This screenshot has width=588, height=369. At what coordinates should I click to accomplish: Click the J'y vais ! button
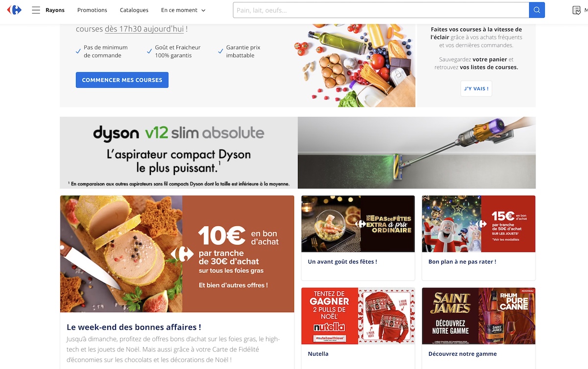pos(476,89)
